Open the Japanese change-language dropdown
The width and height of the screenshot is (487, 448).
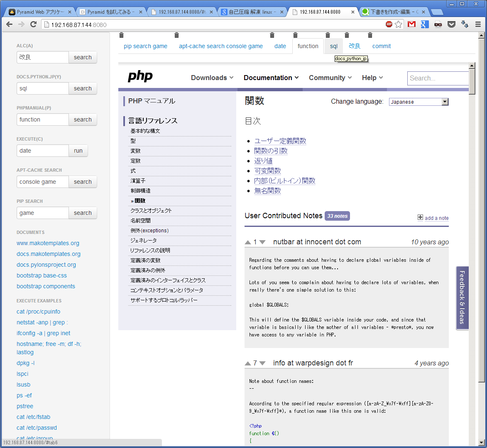click(x=418, y=102)
